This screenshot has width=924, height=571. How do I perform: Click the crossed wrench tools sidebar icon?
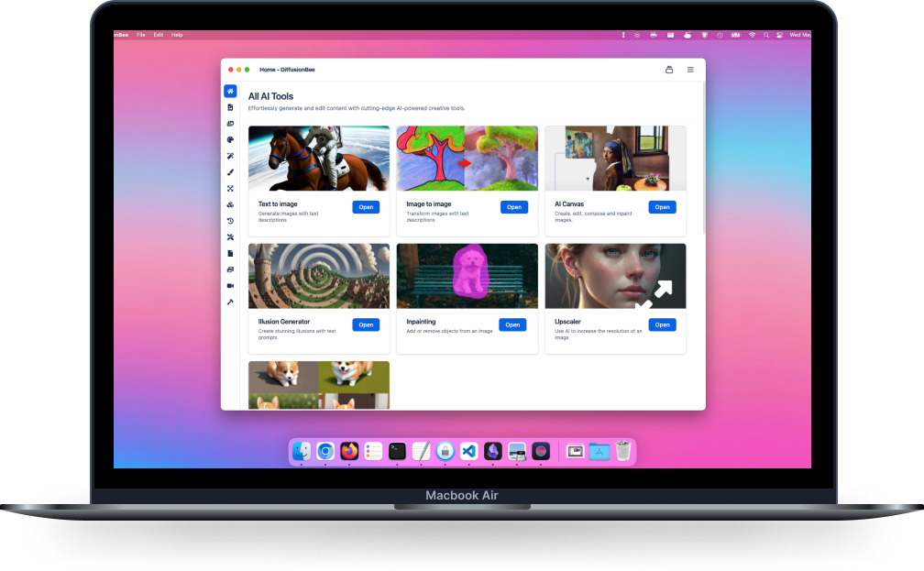230,237
